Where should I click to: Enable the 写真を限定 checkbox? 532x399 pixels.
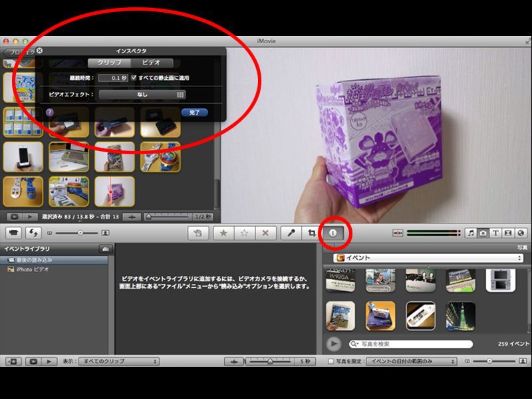coord(331,362)
